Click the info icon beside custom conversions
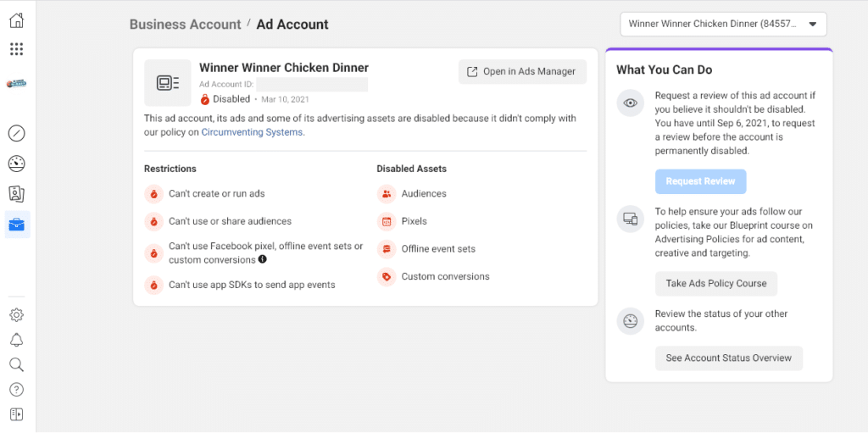868x433 pixels. [263, 259]
